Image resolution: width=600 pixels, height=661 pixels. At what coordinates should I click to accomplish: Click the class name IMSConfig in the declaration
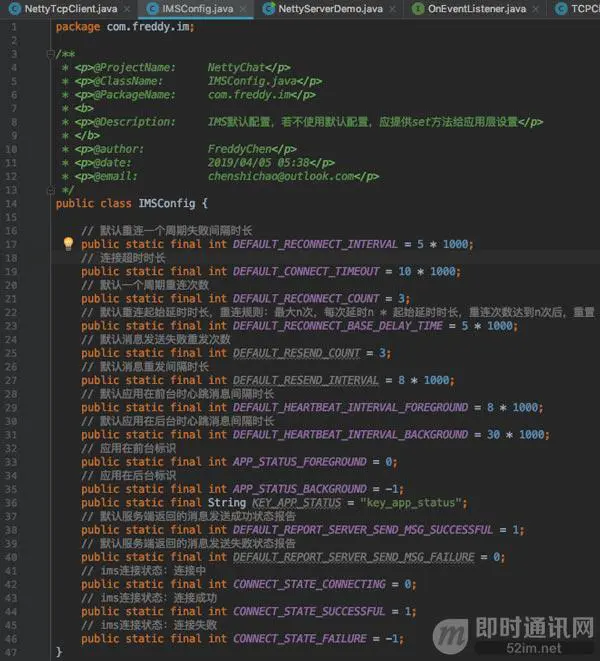click(x=167, y=203)
